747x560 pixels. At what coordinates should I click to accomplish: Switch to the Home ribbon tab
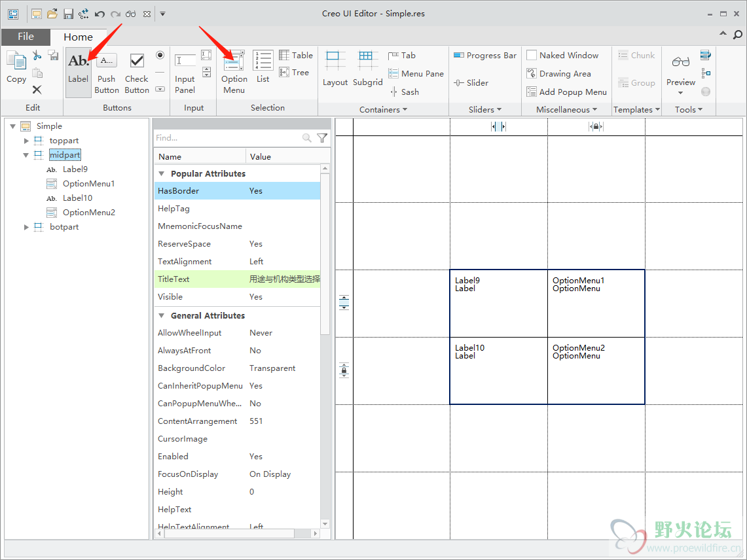coord(78,37)
